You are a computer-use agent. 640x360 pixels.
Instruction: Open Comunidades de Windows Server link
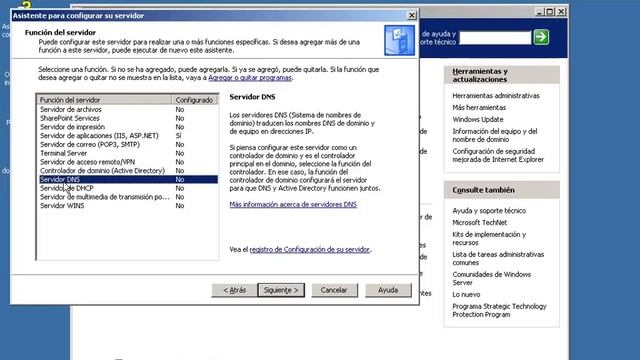tap(491, 279)
